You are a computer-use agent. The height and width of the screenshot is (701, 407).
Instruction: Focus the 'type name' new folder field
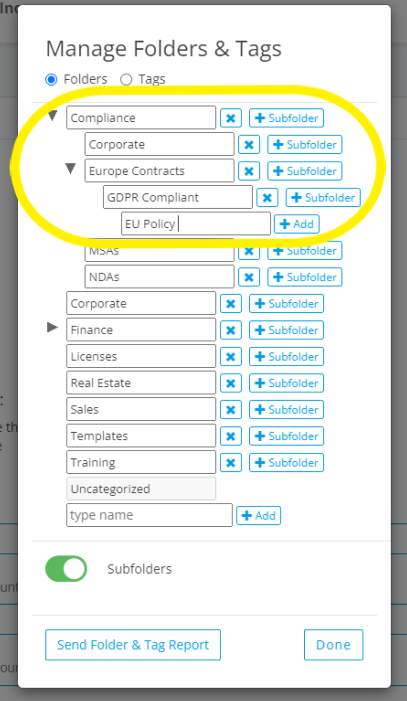[x=149, y=515]
